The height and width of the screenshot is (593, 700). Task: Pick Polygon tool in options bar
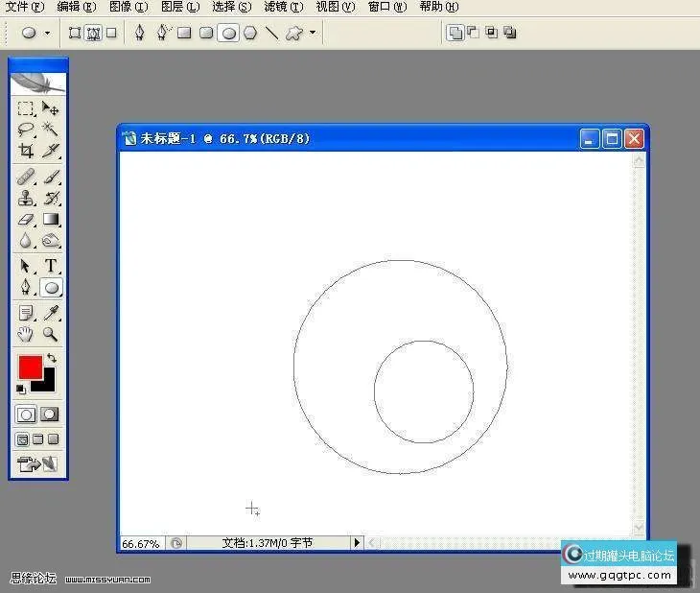click(x=250, y=33)
